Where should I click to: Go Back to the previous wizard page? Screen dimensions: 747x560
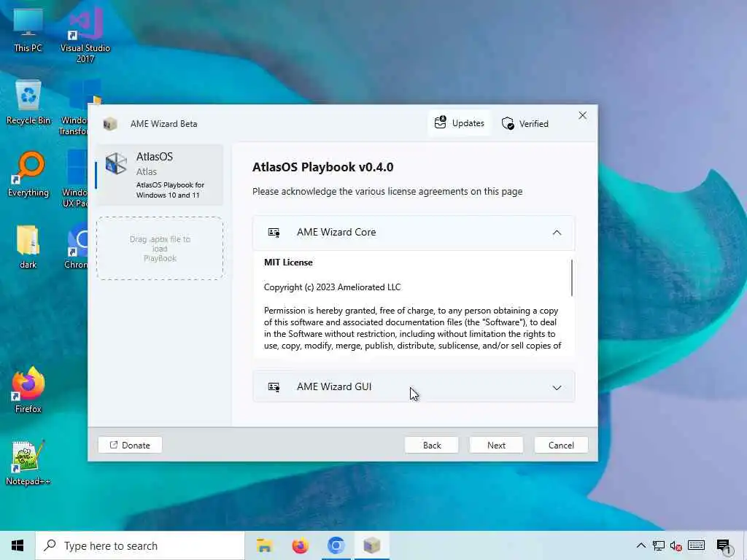click(432, 446)
